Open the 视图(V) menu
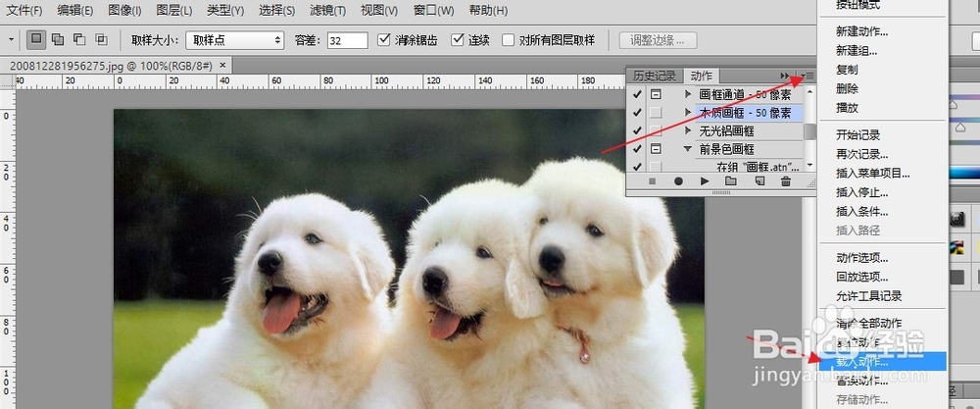This screenshot has width=980, height=409. (x=378, y=11)
